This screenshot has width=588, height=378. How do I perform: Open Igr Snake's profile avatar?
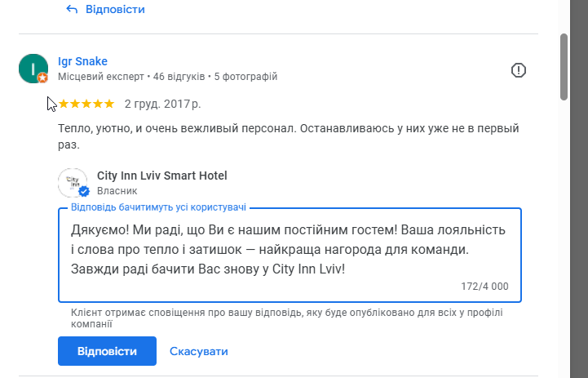tap(33, 69)
